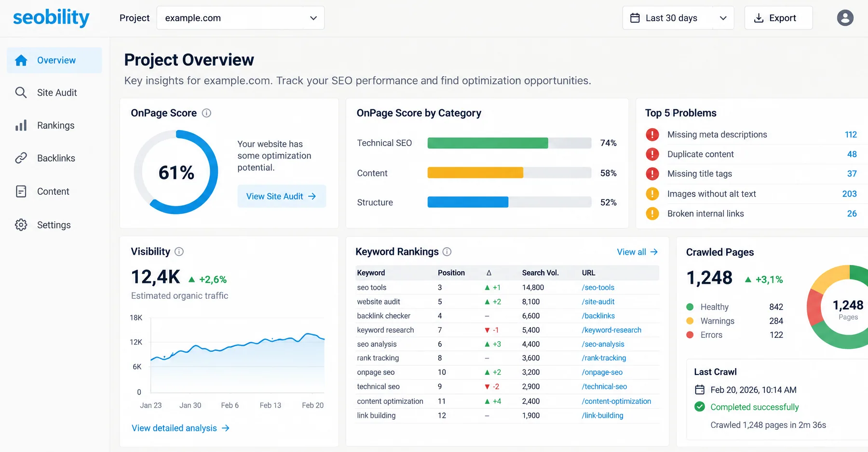Screen dimensions: 868x452
Task: Click the Errors pages legend entry
Action: (x=734, y=335)
